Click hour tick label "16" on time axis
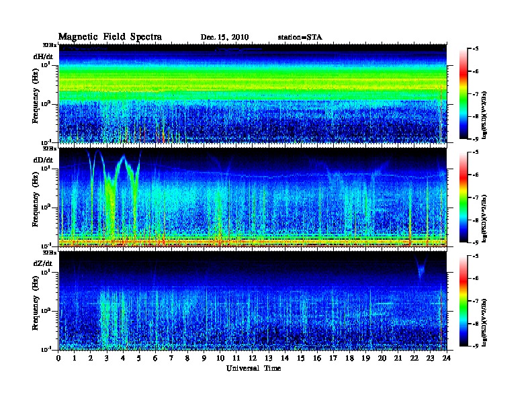The width and height of the screenshot is (532, 411). pyautogui.click(x=317, y=358)
